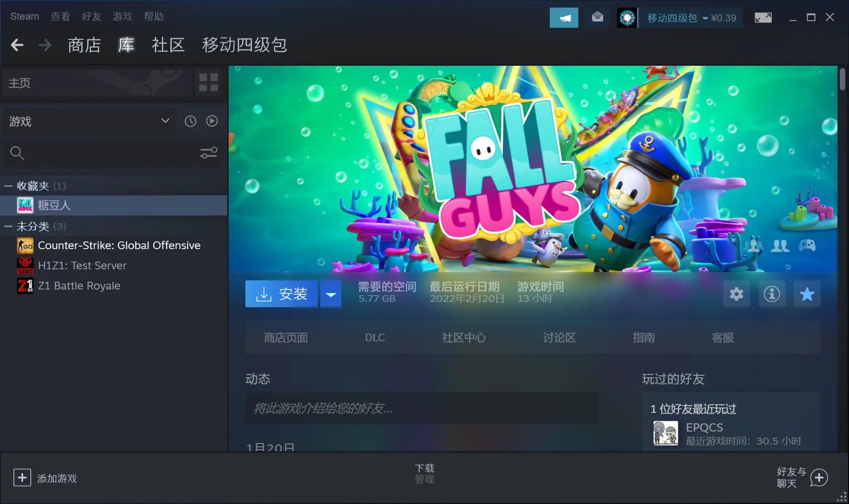Click the H1Z1: Test Server icon
The height and width of the screenshot is (504, 849).
tap(25, 265)
